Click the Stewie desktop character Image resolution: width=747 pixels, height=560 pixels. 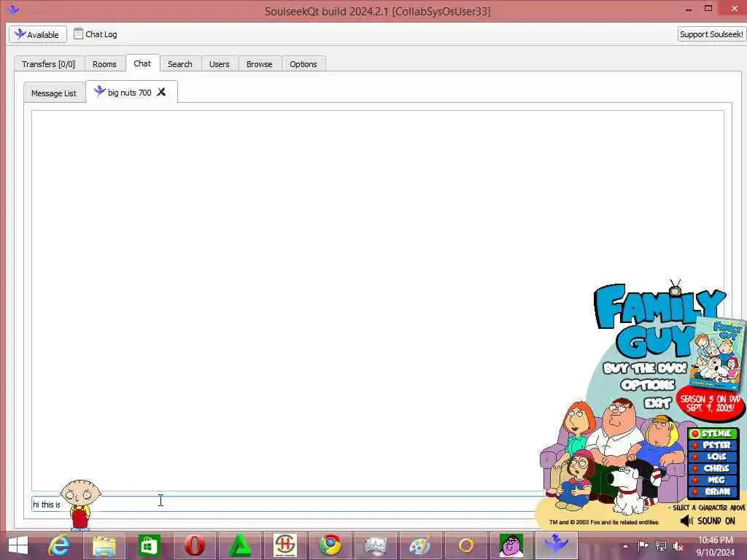(80, 505)
